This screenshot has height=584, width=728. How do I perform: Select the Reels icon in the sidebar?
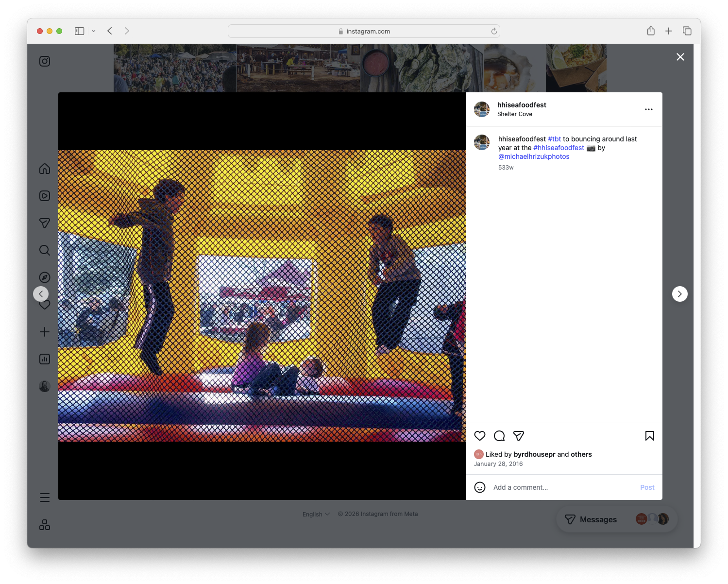(44, 196)
